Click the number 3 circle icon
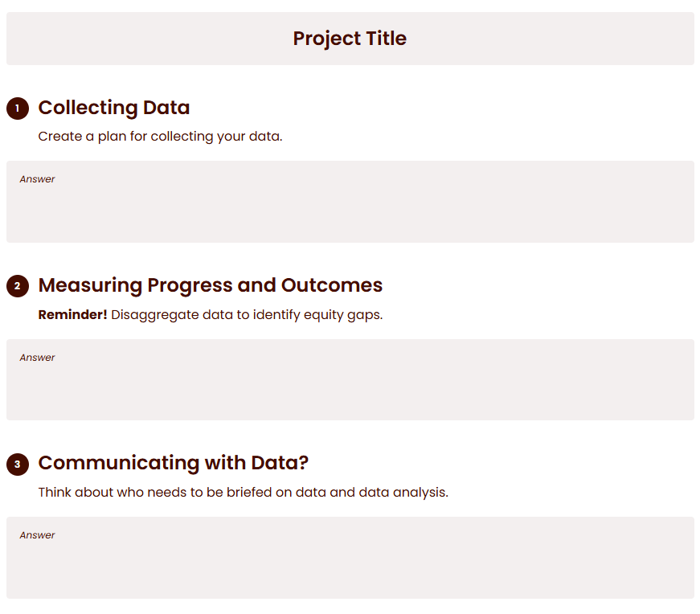This screenshot has width=700, height=614. pos(18,464)
